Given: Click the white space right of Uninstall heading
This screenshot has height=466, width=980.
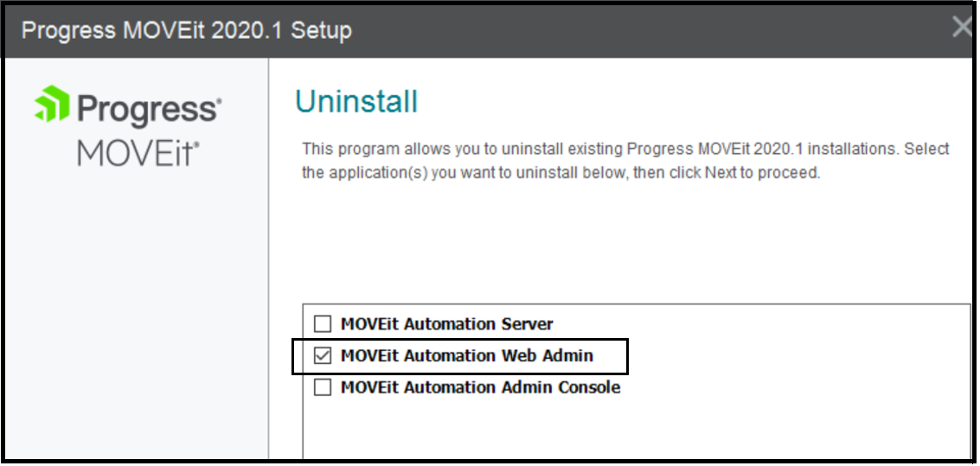Looking at the screenshot, I should coord(692,102).
